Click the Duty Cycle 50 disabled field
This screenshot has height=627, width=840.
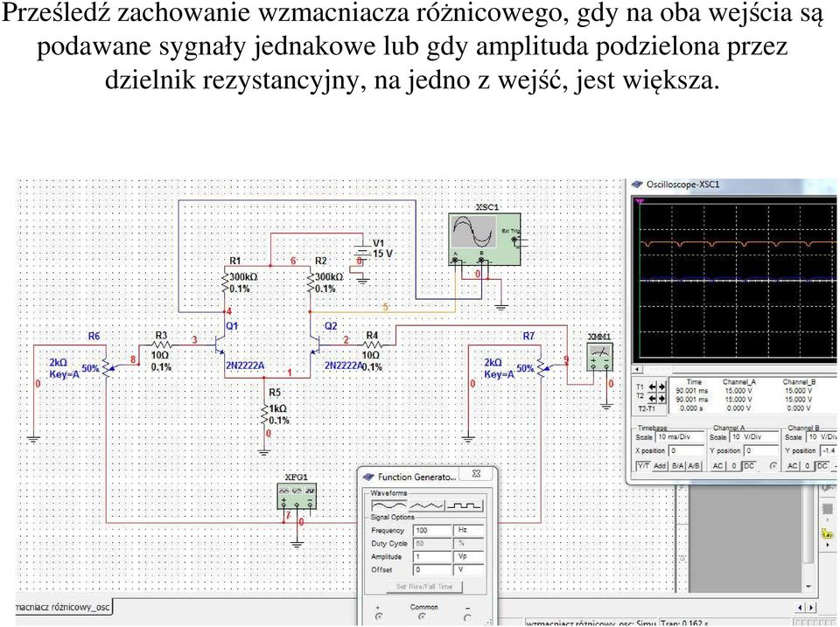tap(432, 543)
